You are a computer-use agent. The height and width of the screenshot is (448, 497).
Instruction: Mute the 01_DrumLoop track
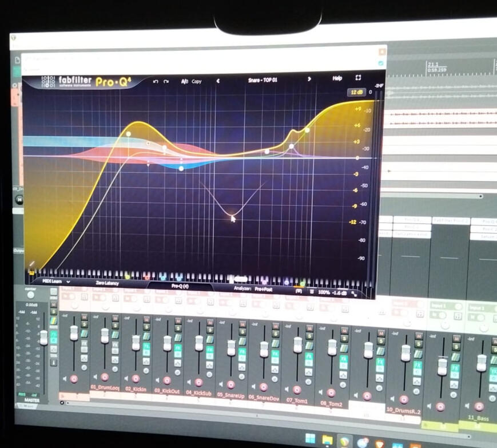pyautogui.click(x=115, y=318)
